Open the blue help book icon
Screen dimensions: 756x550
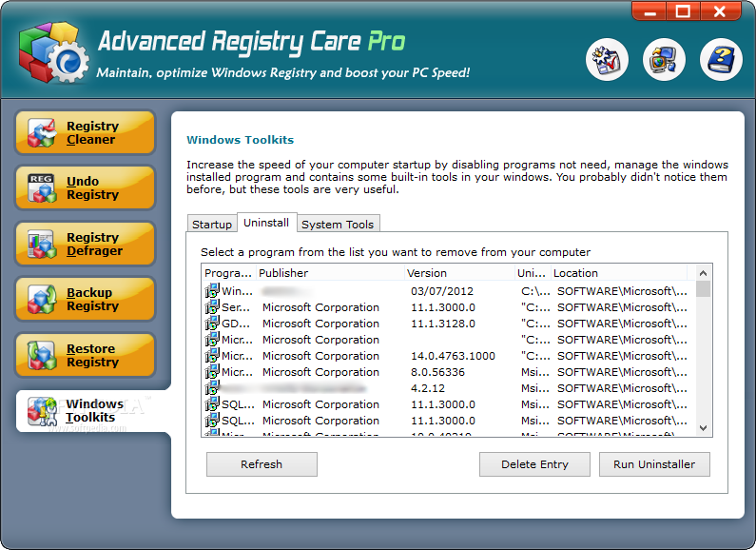point(721,59)
